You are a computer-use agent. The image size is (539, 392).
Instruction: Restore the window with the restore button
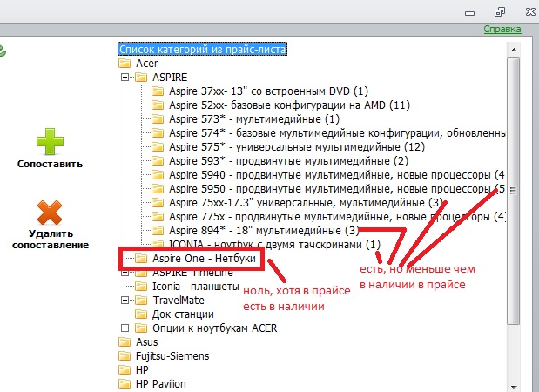click(x=500, y=12)
